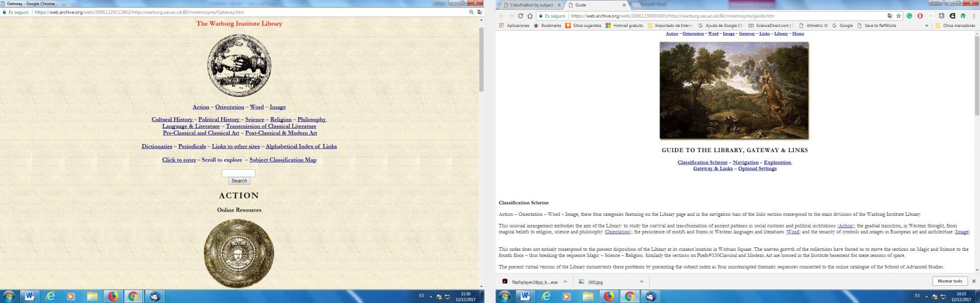Open Microsoft Word from the first taskbar
Viewport: 980px width, 303px height.
(x=29, y=296)
